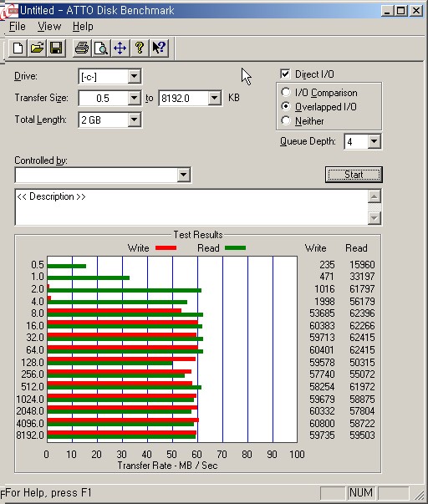This screenshot has height=504, width=428.
Task: Choose the Neither radio option
Action: pos(286,120)
